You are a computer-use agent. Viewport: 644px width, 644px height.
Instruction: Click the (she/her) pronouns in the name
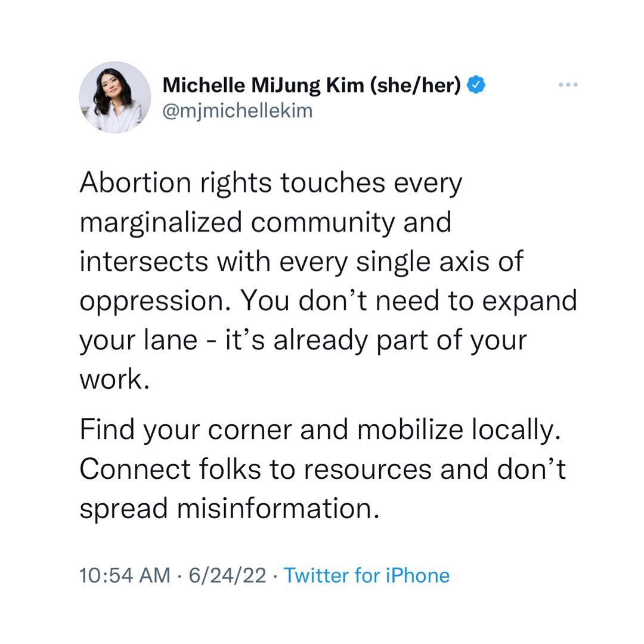click(415, 86)
